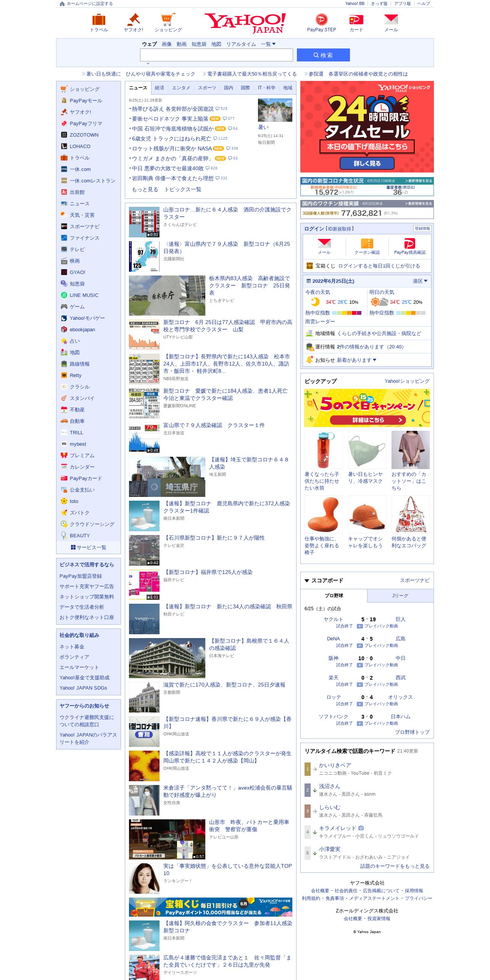Open ZOZOTOWN in the sidebar
The height and width of the screenshot is (980, 490).
(84, 135)
